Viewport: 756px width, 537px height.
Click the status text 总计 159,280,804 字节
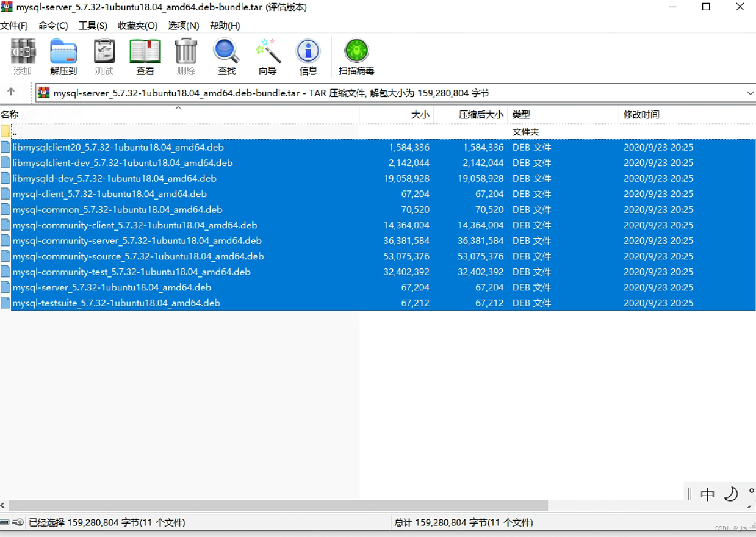point(464,522)
